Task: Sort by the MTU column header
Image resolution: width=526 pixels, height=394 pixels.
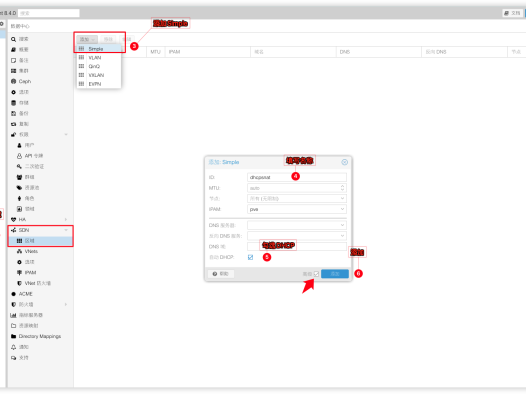Action: coord(156,52)
